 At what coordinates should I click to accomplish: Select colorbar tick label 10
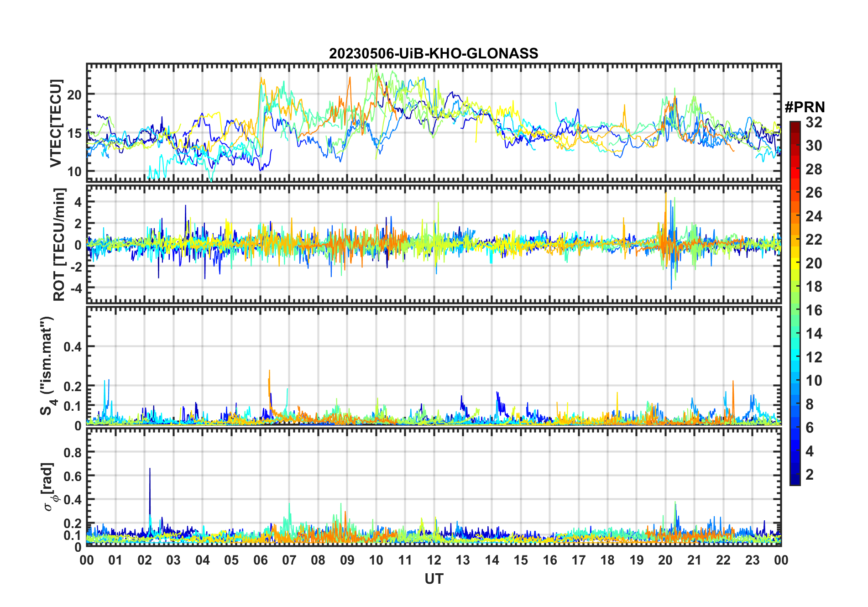pos(814,381)
